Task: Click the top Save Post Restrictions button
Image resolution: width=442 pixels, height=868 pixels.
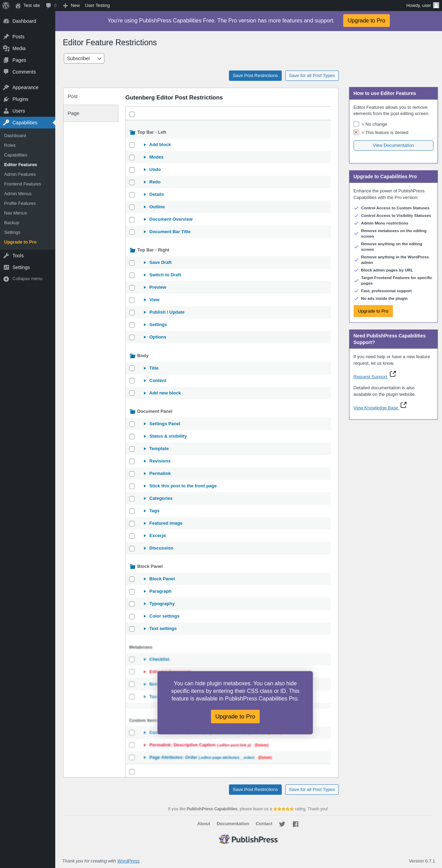Action: (255, 76)
